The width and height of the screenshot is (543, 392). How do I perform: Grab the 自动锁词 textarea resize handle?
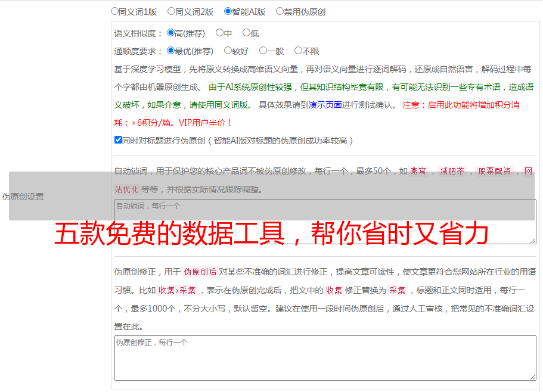tap(533, 241)
